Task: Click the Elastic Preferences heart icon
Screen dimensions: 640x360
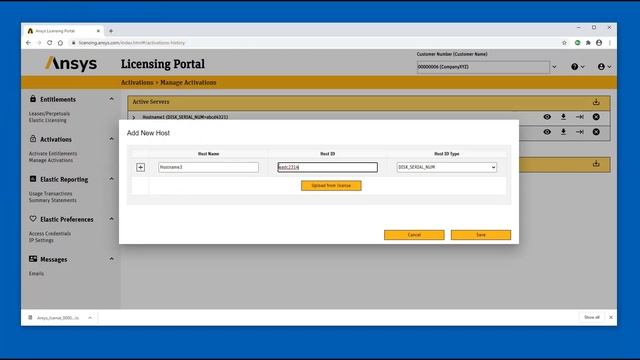Action: click(x=33, y=219)
